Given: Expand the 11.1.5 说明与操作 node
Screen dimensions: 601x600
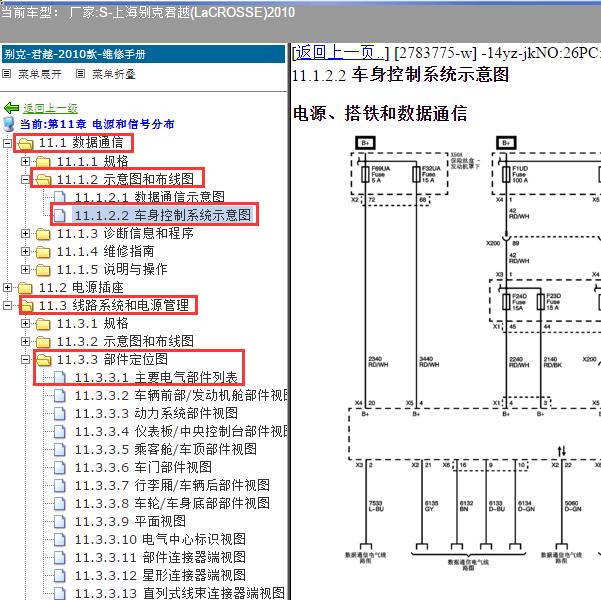Looking at the screenshot, I should pos(25,270).
